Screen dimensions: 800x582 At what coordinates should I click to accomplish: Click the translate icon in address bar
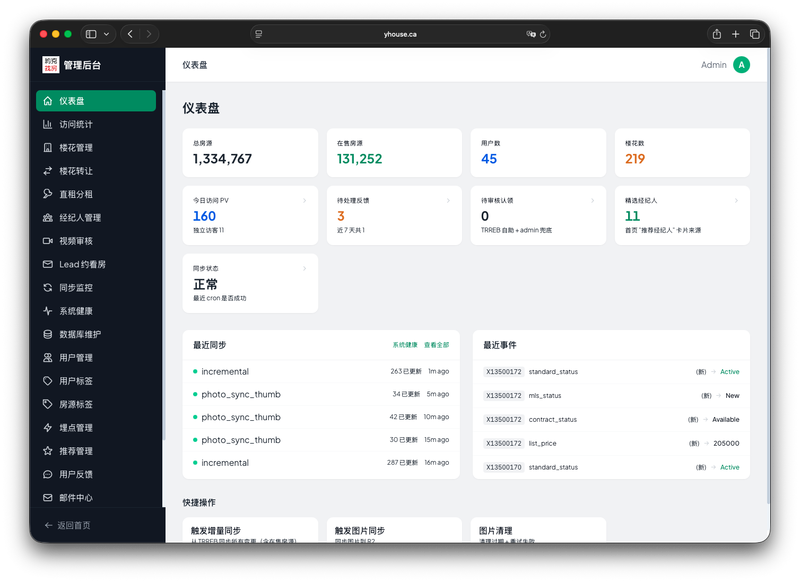coord(531,34)
